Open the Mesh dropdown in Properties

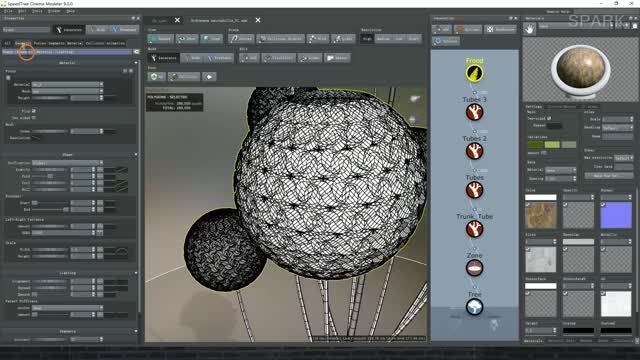click(67, 91)
